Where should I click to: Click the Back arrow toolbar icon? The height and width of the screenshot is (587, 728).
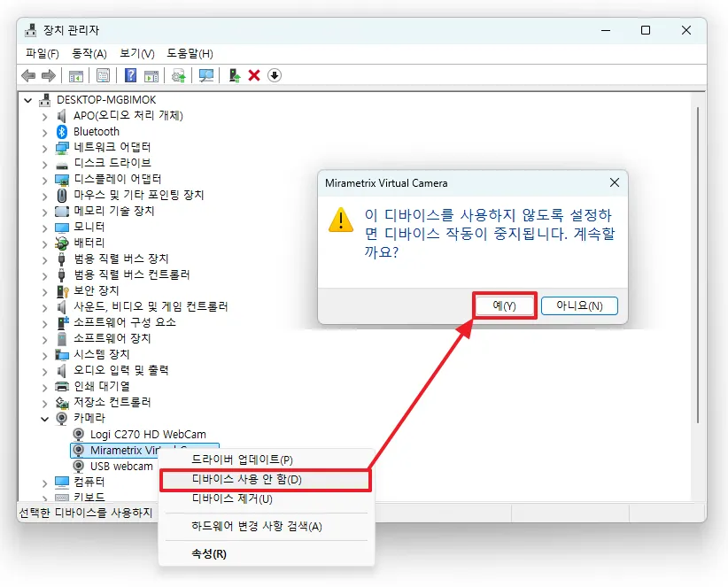point(29,75)
